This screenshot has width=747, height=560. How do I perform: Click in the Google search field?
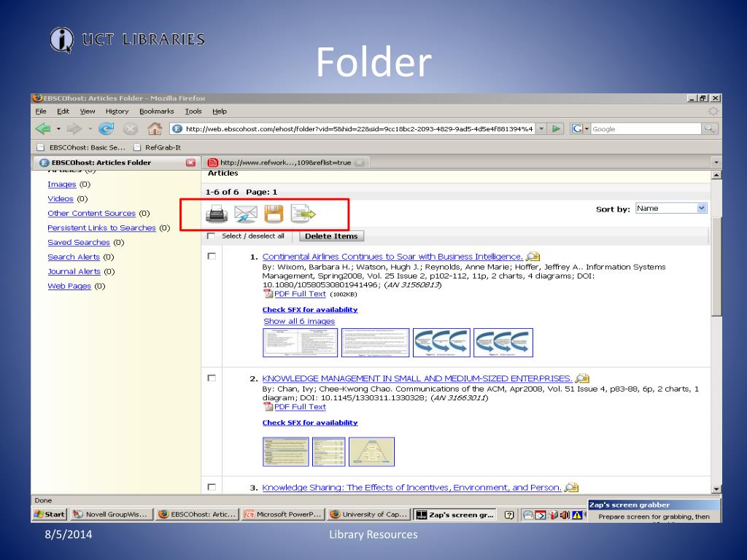(646, 128)
